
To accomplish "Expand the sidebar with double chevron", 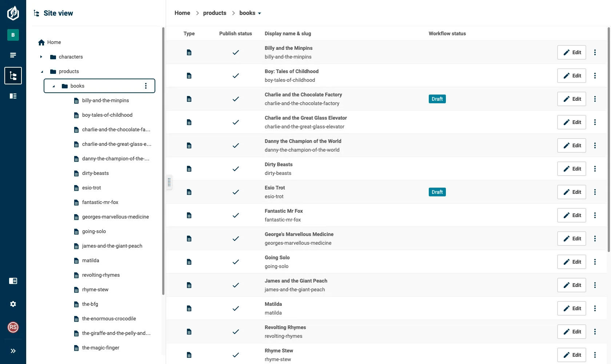I will tap(13, 351).
